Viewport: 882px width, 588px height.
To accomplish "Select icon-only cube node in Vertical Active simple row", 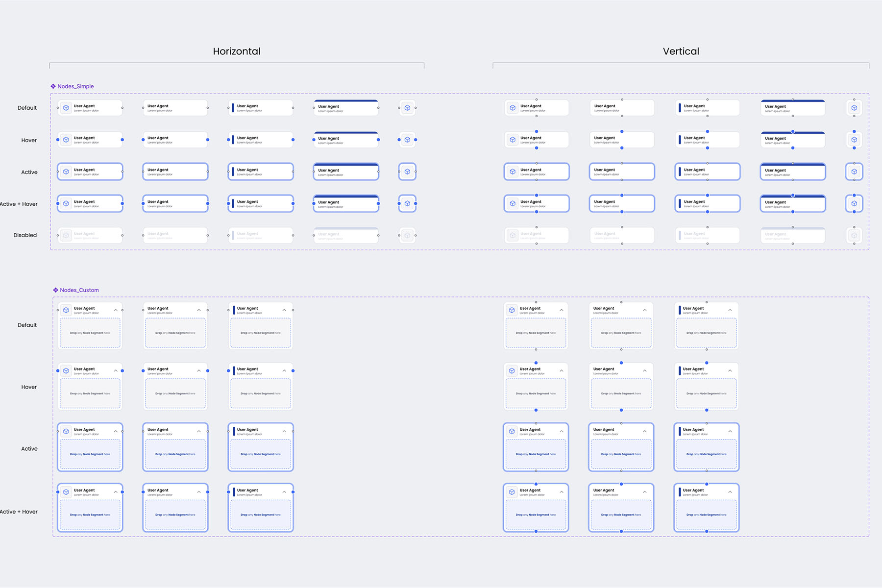I will point(854,171).
